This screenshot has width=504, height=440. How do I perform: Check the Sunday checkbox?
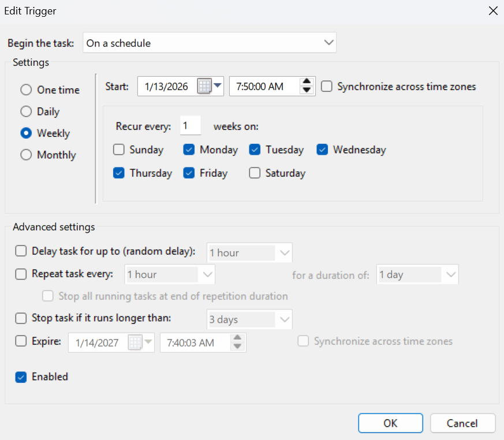(120, 150)
